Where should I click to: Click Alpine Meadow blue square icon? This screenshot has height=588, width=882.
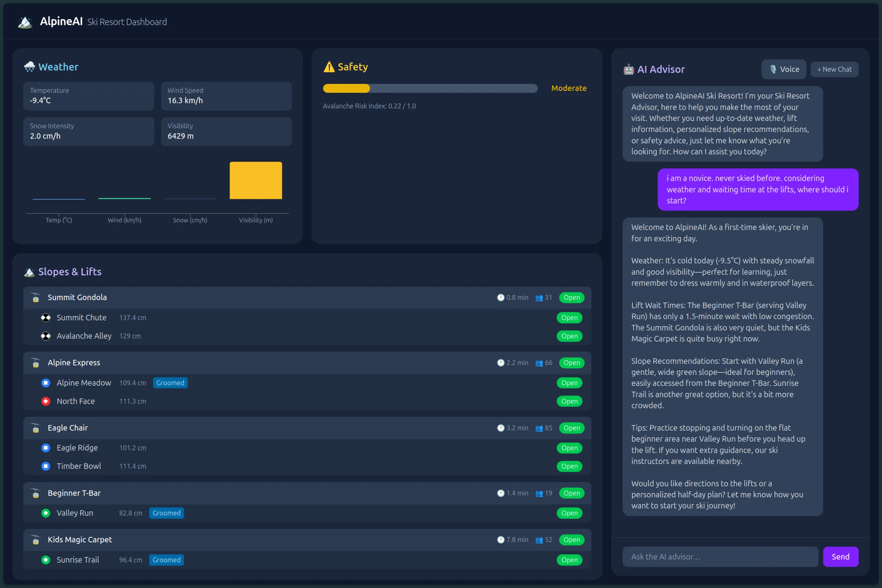46,383
